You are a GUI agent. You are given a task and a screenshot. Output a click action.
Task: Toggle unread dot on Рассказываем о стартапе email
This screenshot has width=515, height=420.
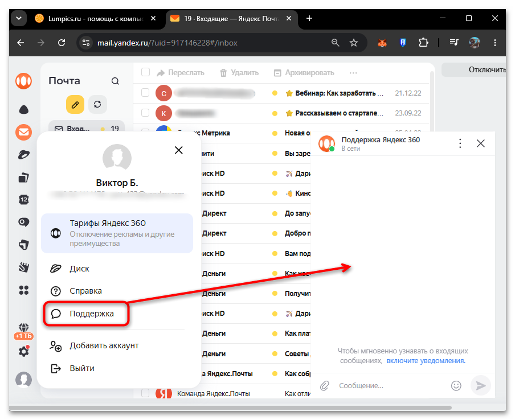pos(275,113)
